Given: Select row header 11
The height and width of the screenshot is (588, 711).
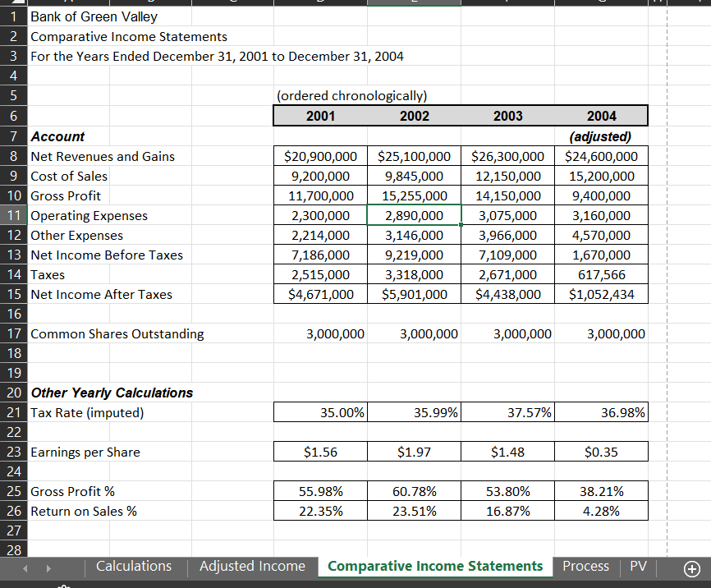Looking at the screenshot, I should click(14, 215).
